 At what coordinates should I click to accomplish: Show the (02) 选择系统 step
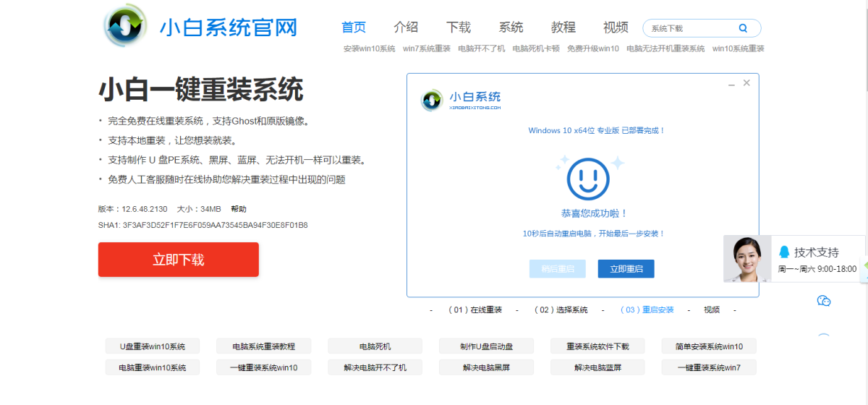point(561,310)
